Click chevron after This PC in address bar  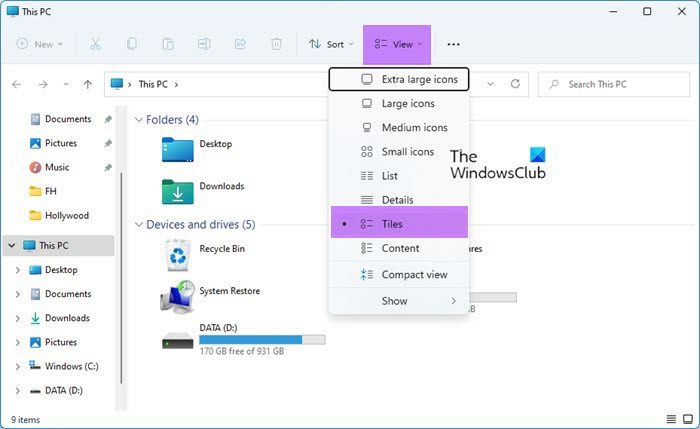click(176, 84)
